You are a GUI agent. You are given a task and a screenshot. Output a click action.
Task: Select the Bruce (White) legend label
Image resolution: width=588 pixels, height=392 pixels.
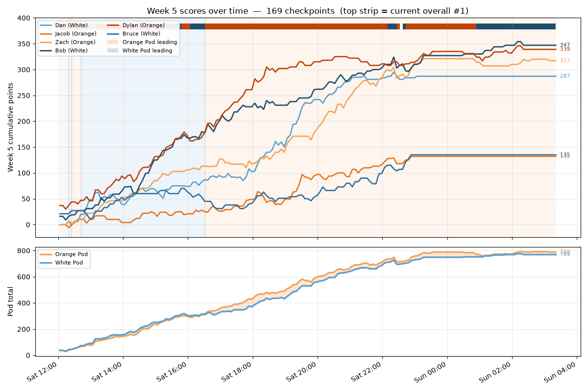pyautogui.click(x=142, y=34)
